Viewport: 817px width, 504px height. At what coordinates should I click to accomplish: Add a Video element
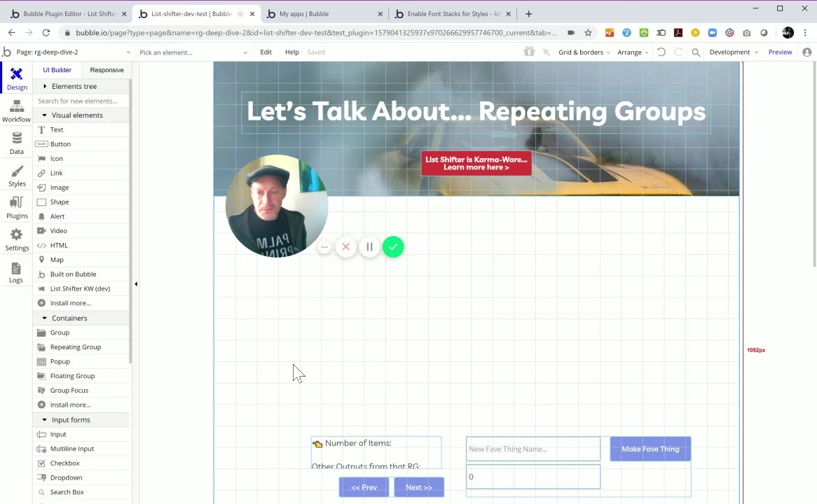[81, 231]
